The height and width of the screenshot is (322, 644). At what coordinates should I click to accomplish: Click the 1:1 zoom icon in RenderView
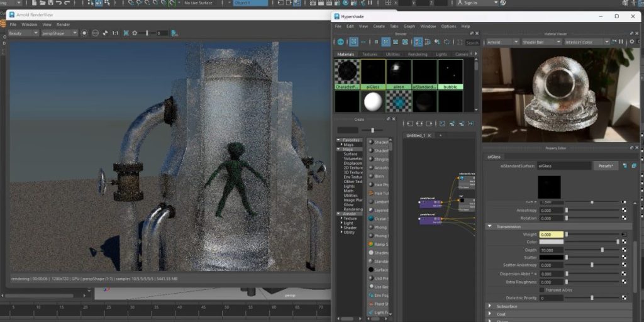coord(115,33)
